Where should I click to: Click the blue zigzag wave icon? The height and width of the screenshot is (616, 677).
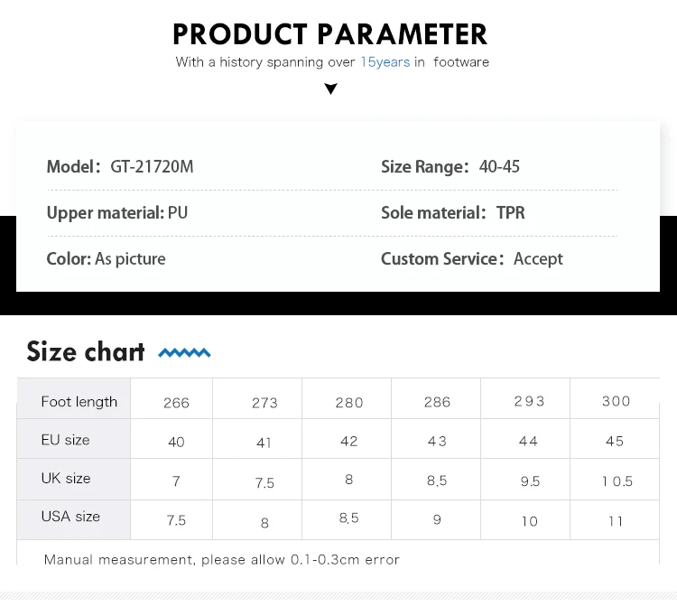184,353
